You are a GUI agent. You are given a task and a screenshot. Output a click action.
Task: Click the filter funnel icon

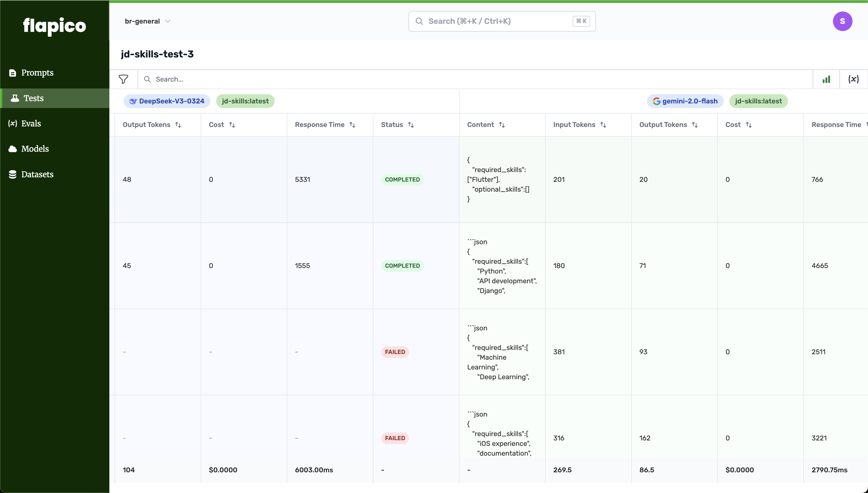(123, 79)
